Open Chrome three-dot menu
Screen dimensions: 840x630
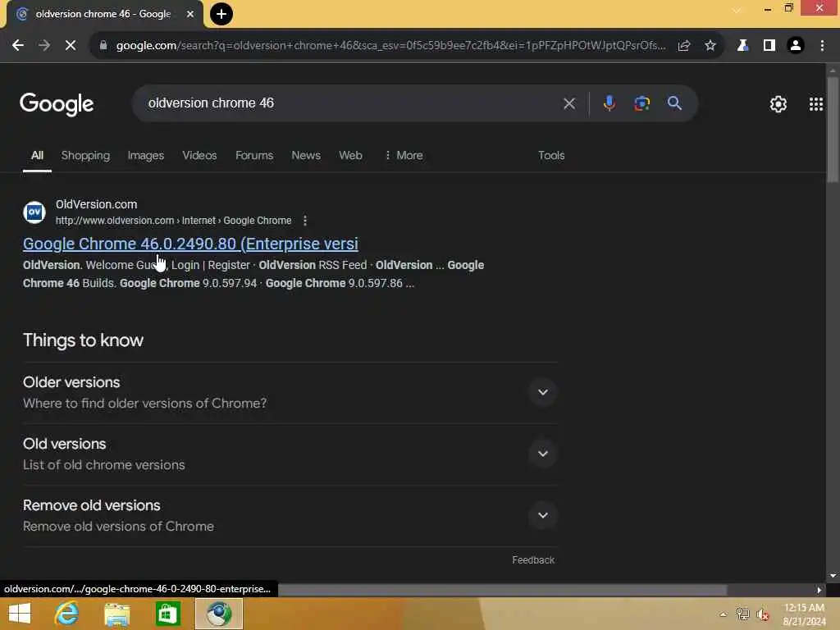[x=822, y=46]
